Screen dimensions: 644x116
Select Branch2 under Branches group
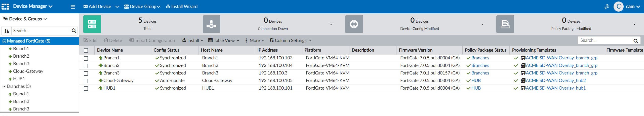click(21, 101)
